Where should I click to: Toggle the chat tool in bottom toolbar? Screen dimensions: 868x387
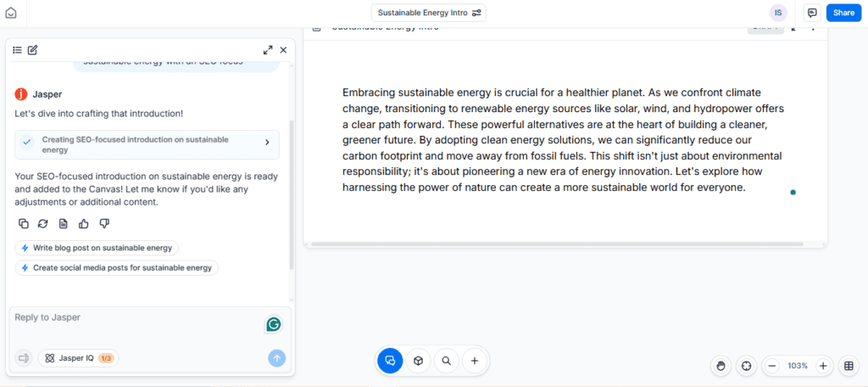pyautogui.click(x=390, y=361)
